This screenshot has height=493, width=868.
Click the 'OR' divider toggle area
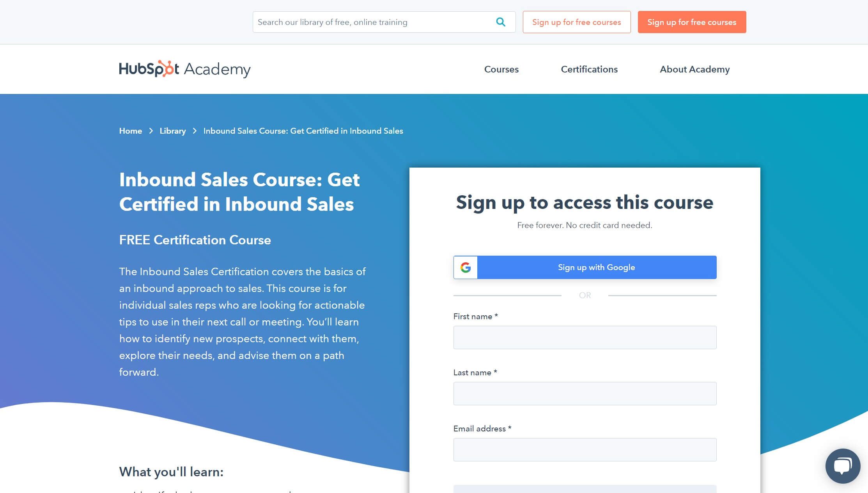(x=584, y=295)
